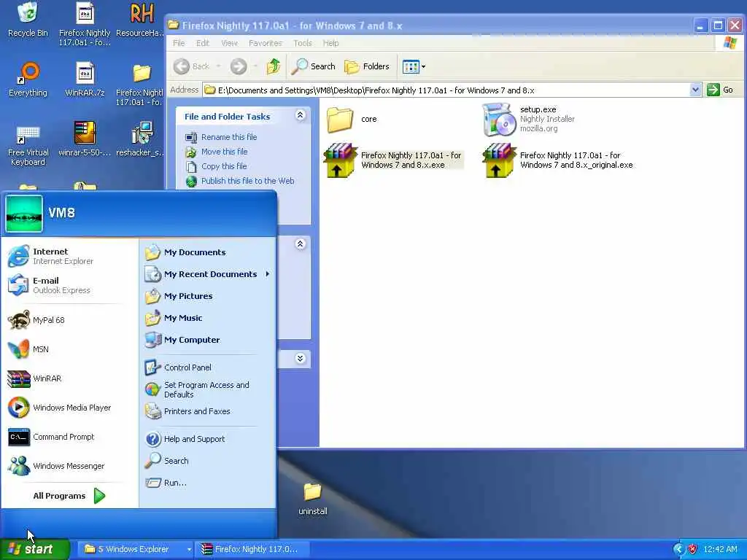Open the Views dropdown button
747x560 pixels.
(x=414, y=66)
